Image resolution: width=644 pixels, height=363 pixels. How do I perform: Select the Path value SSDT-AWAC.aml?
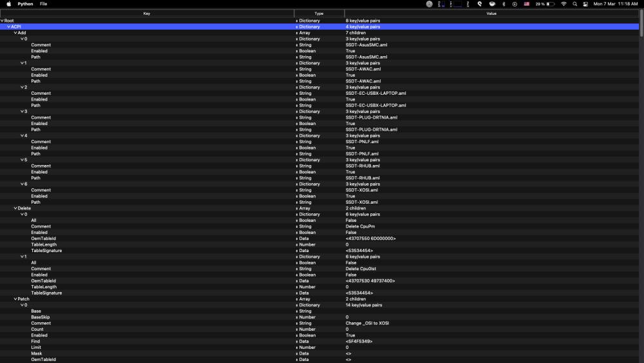(x=363, y=81)
